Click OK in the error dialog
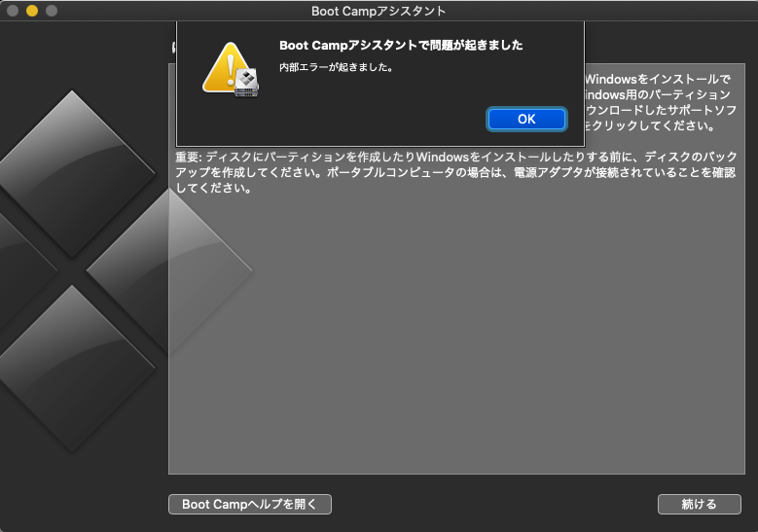The image size is (758, 532). [526, 119]
